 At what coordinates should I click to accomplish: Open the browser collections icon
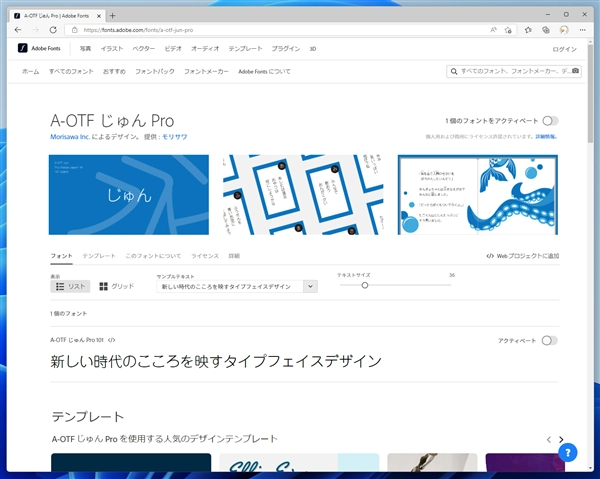tap(546, 30)
